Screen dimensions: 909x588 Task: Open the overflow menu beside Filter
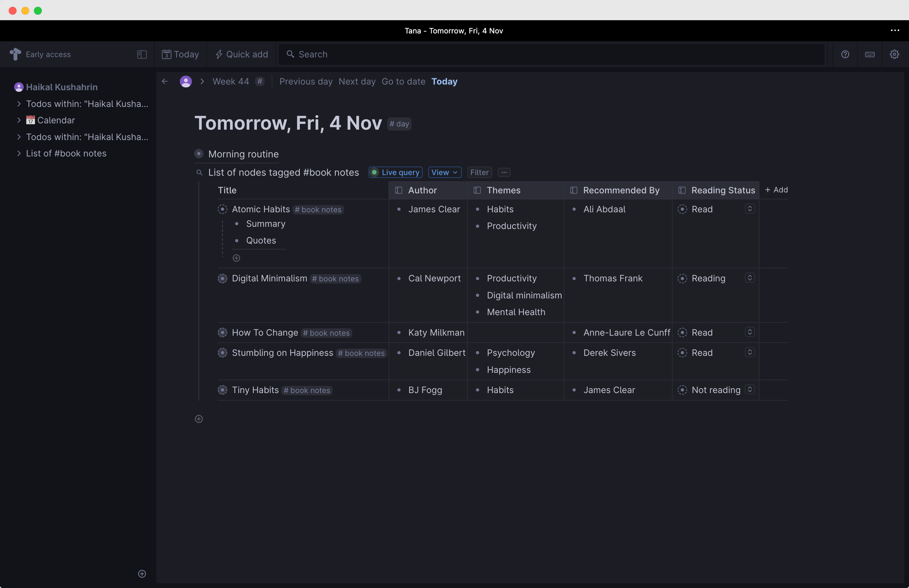click(504, 172)
